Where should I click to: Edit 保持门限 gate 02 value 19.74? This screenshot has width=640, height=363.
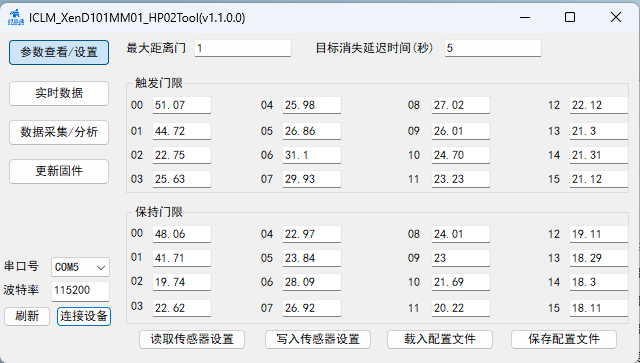click(x=182, y=282)
